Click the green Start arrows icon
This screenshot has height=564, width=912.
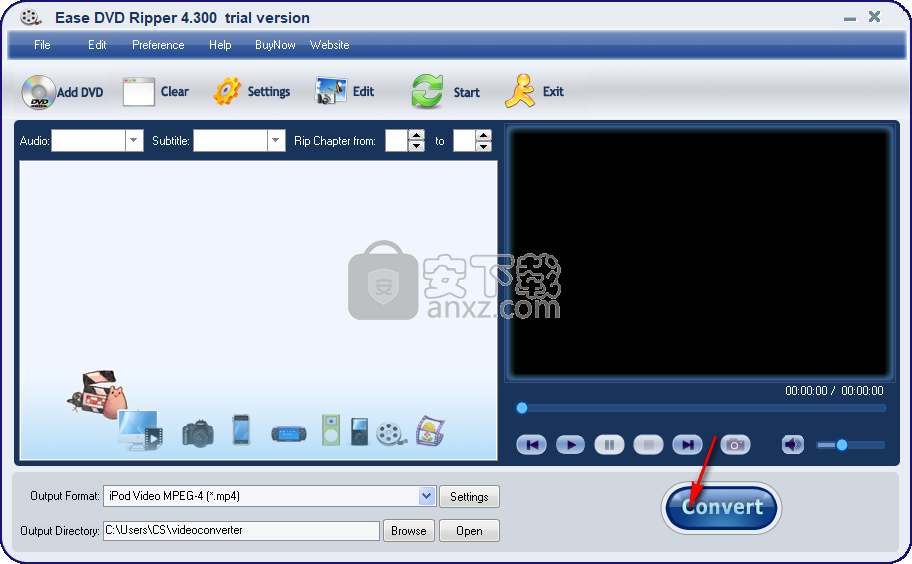pos(428,91)
